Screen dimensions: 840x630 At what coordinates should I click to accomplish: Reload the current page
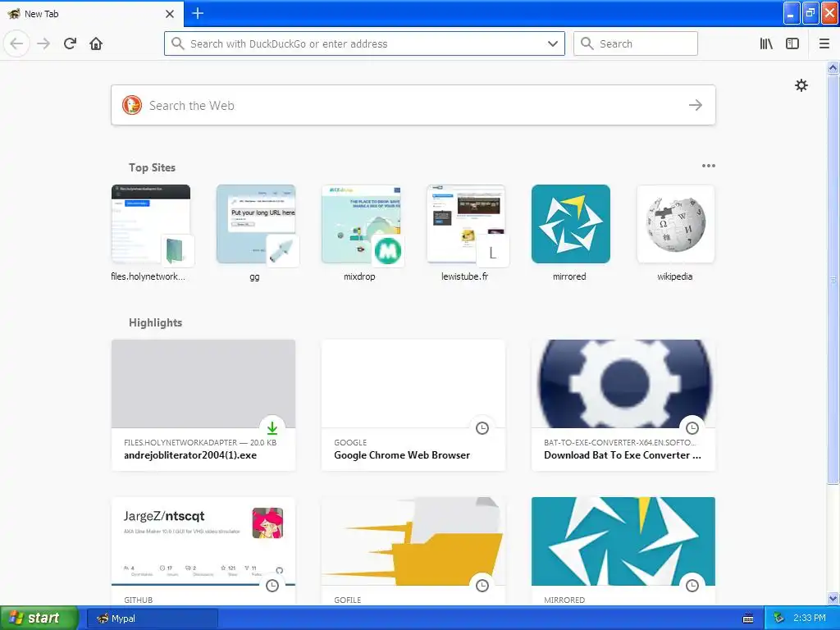click(x=70, y=43)
